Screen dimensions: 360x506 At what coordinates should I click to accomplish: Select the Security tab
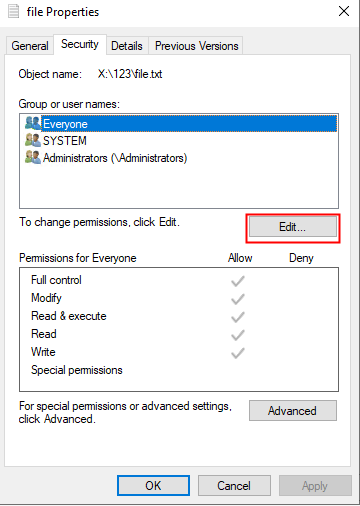pos(80,44)
